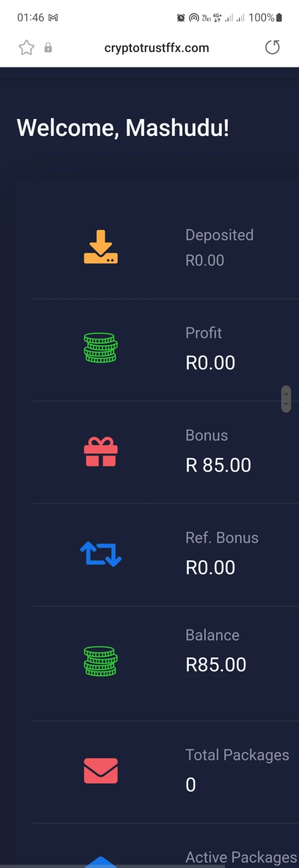Click the orange Deposited download icon

[101, 247]
